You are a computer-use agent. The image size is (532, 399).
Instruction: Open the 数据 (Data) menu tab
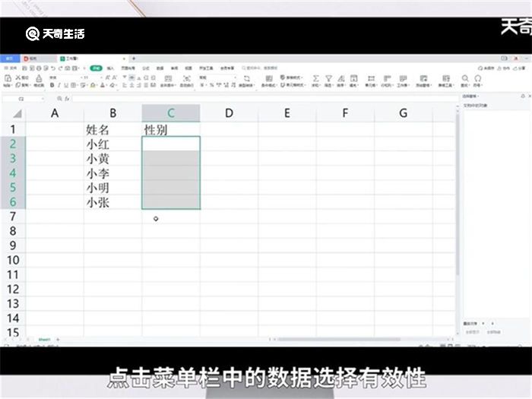tap(160, 68)
